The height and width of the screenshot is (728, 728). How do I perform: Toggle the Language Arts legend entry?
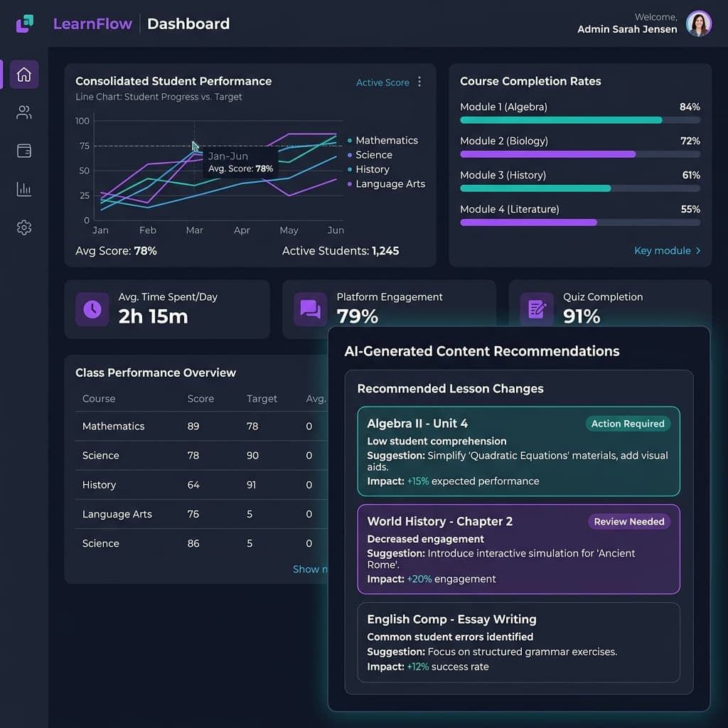[386, 184]
